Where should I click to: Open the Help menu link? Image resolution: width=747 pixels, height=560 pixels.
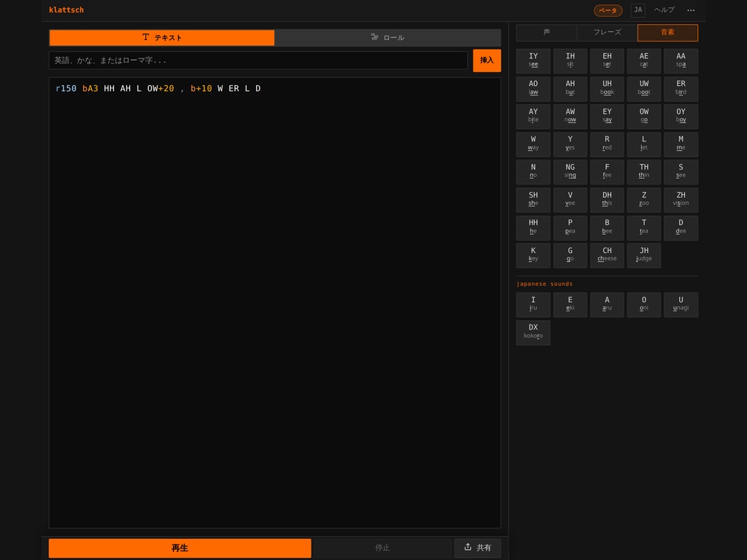tap(664, 10)
